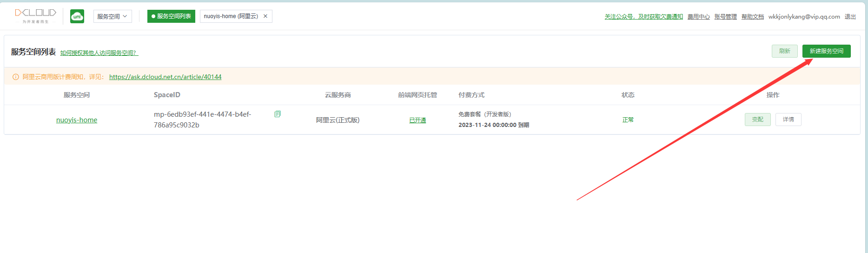The image size is (868, 253).
Task: Close the nuoyis-home (阿里云) tab
Action: coord(265,16)
